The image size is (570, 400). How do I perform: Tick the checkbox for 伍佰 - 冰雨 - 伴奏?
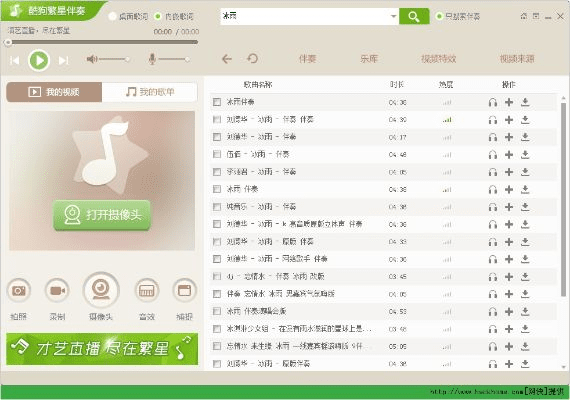click(217, 154)
